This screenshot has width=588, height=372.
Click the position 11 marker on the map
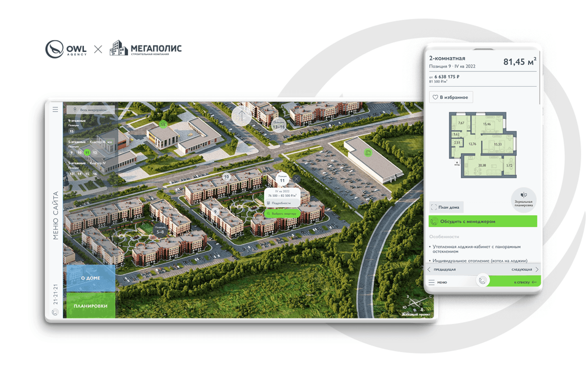click(282, 179)
